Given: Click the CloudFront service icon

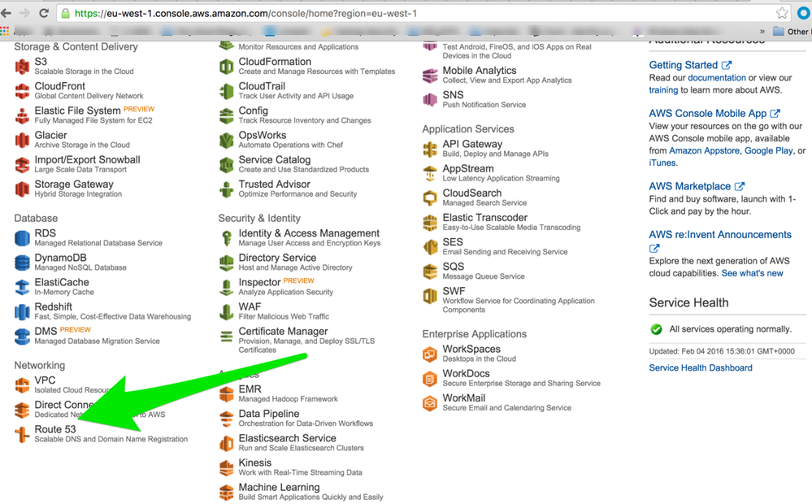Looking at the screenshot, I should pyautogui.click(x=22, y=91).
